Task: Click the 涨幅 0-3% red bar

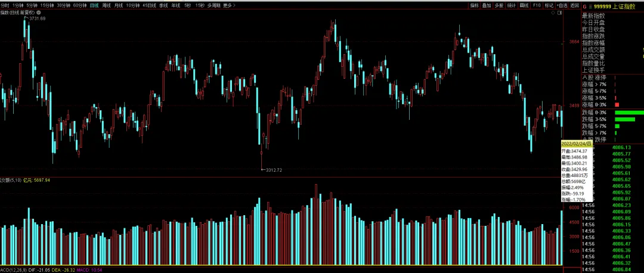Action: (x=617, y=105)
